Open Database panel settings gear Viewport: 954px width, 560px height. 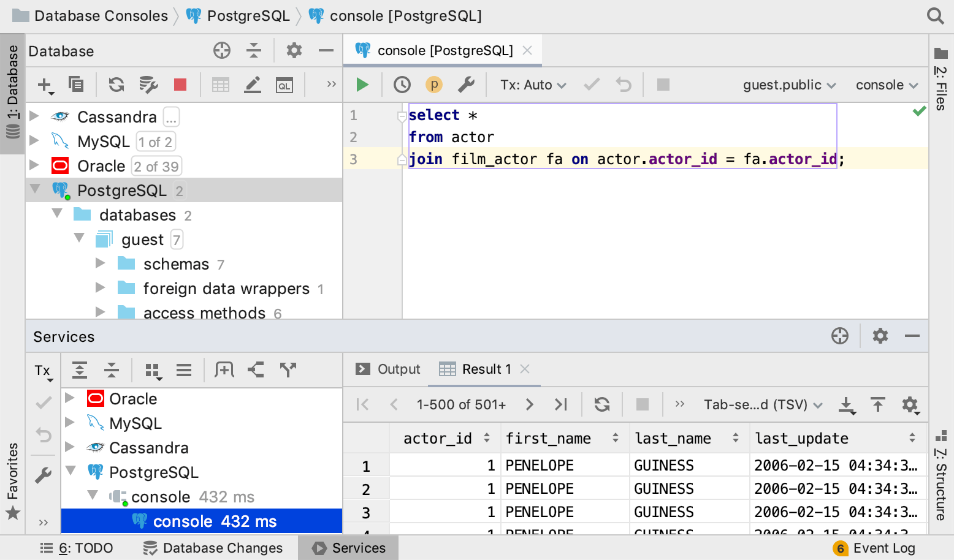coord(294,50)
